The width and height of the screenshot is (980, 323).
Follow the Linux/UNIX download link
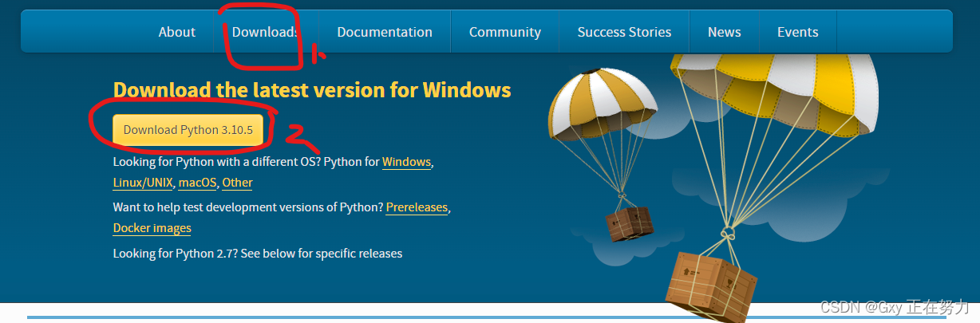tap(143, 183)
